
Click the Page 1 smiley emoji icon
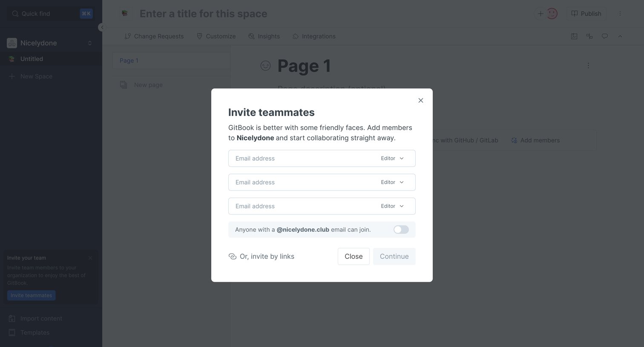tap(265, 66)
